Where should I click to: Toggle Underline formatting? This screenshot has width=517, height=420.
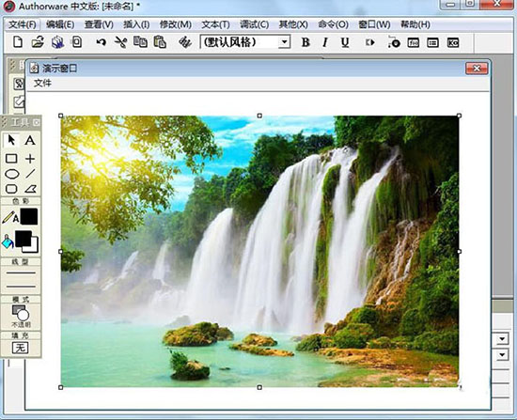click(x=345, y=42)
